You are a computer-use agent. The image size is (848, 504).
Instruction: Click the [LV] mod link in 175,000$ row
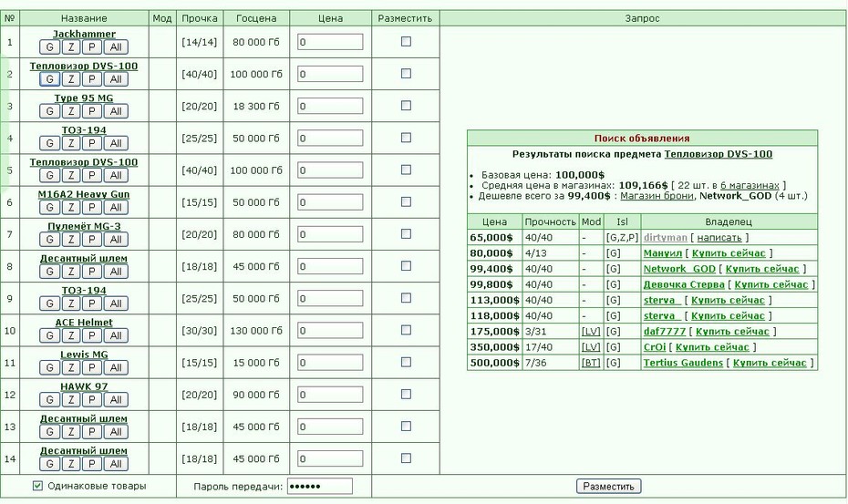coord(591,332)
